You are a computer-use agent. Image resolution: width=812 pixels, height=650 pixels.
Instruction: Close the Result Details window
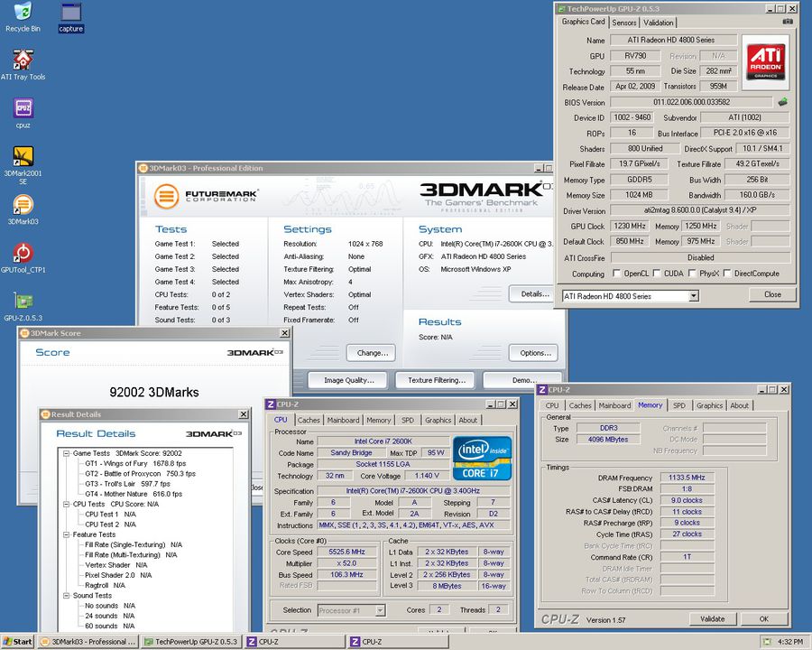click(x=244, y=414)
